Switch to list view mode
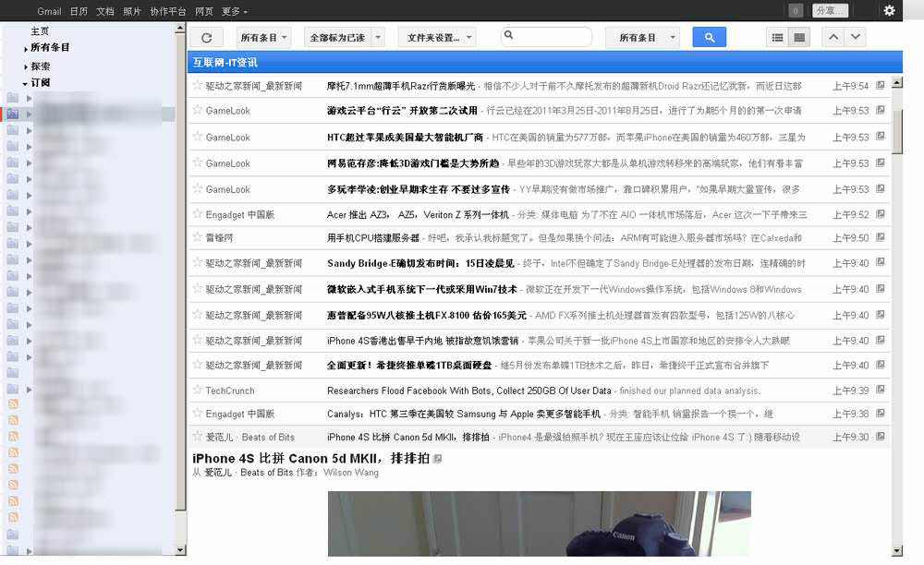This screenshot has width=924, height=565. 777,37
